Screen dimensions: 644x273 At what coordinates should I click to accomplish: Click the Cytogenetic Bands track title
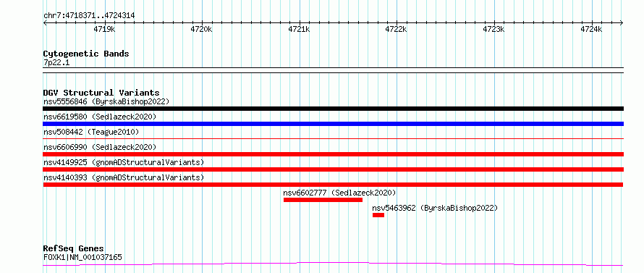[86, 54]
